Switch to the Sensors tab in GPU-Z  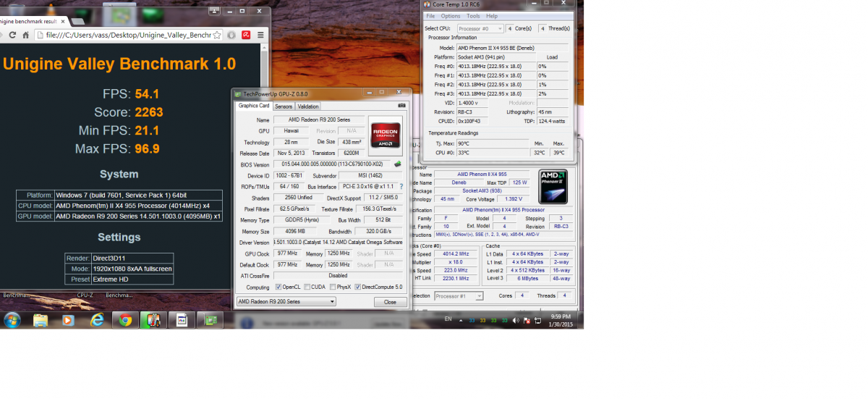(x=284, y=106)
